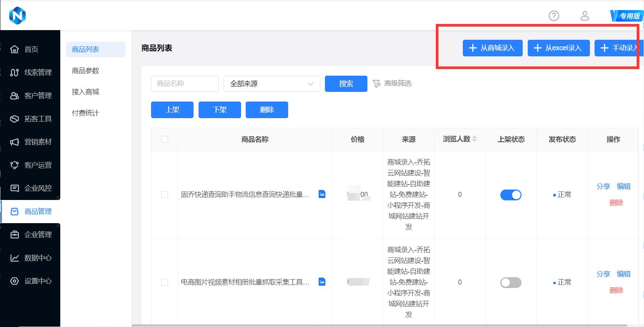Click the 客户运营 sidebar icon
This screenshot has height=327, width=644.
click(x=14, y=165)
